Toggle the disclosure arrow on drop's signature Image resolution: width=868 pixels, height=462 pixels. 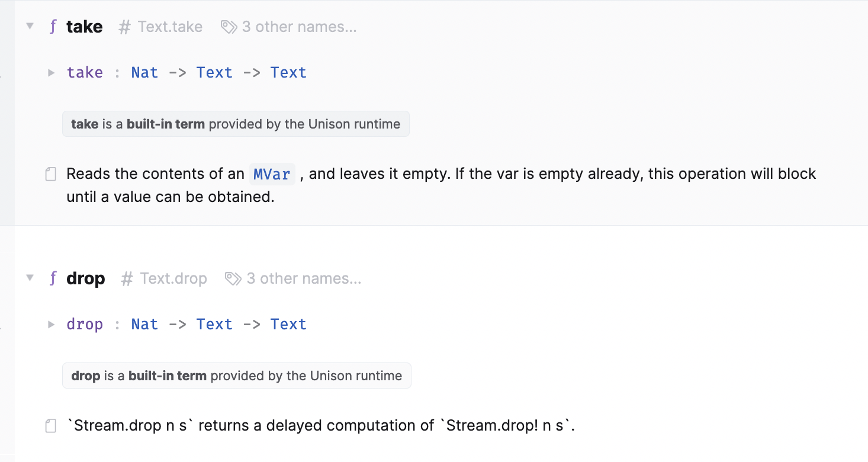point(51,324)
